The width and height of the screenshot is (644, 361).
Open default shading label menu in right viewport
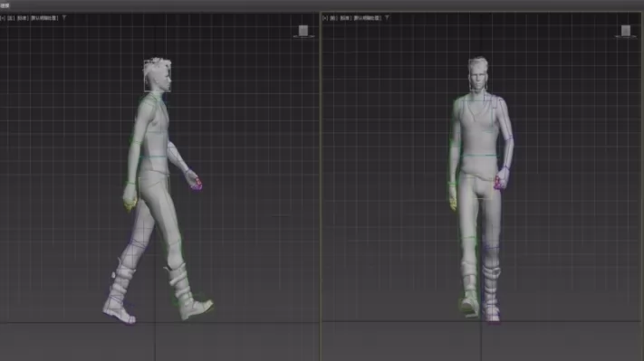click(367, 18)
